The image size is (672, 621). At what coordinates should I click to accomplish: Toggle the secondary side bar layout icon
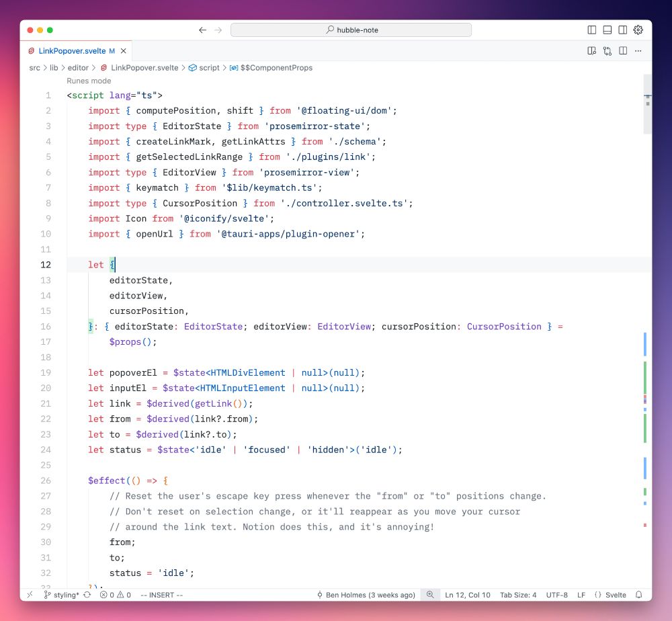(623, 30)
